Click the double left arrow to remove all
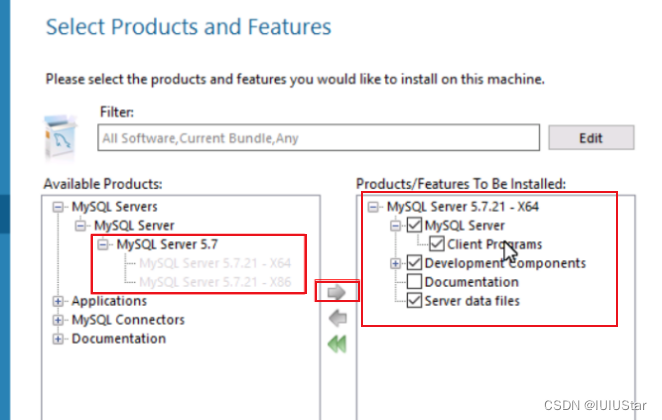662x420 pixels. [337, 344]
